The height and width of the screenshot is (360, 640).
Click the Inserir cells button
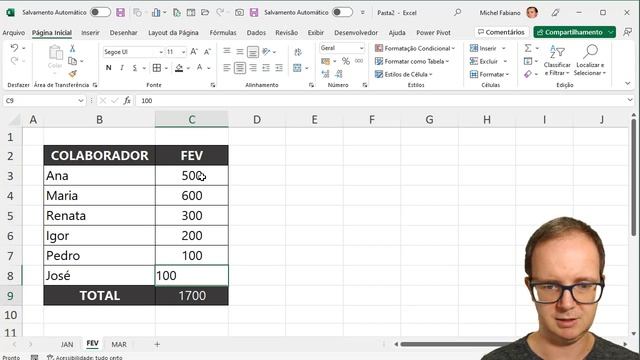[x=483, y=48]
